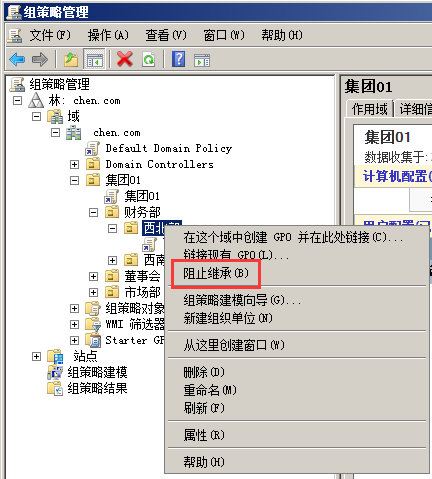Click the red X delete toolbar icon
The image size is (432, 479).
125,60
